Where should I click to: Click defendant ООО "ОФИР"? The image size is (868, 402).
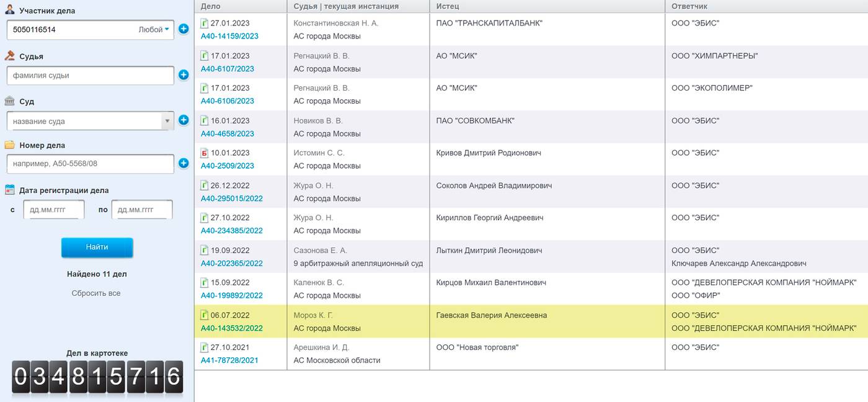tap(696, 295)
